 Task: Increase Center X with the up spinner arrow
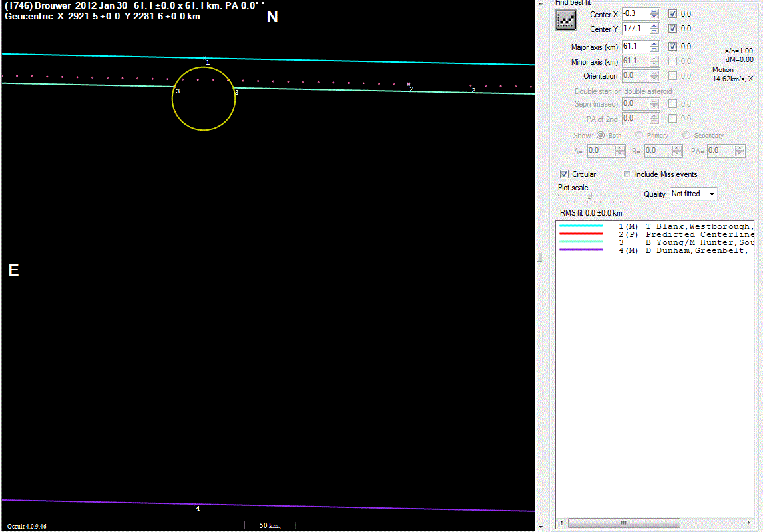[654, 11]
